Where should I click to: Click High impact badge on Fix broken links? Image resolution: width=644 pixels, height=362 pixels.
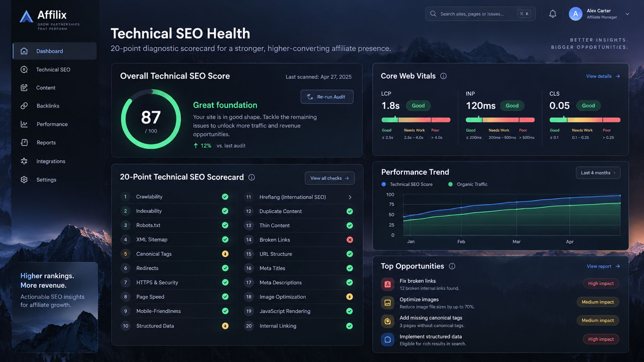pyautogui.click(x=601, y=283)
